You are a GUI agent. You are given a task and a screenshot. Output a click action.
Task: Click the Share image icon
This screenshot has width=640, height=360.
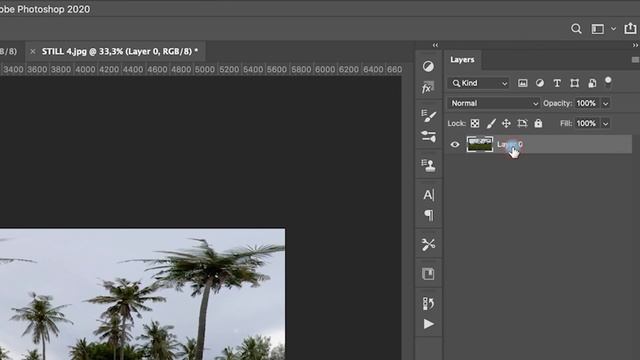point(630,28)
